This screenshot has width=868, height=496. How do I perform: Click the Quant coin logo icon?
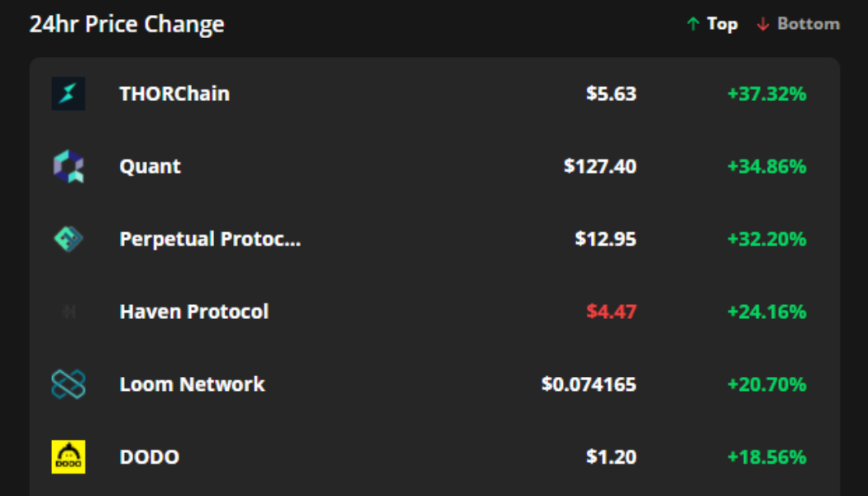[x=69, y=166]
